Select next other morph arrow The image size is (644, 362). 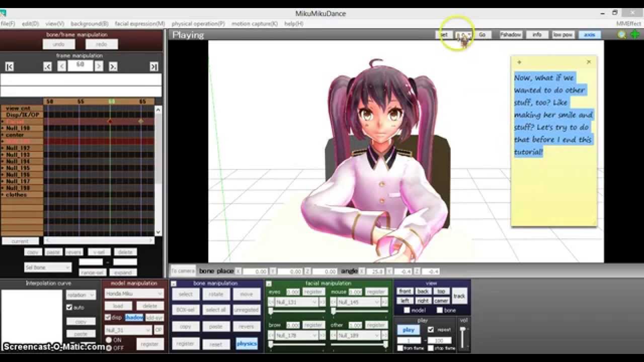[385, 335]
